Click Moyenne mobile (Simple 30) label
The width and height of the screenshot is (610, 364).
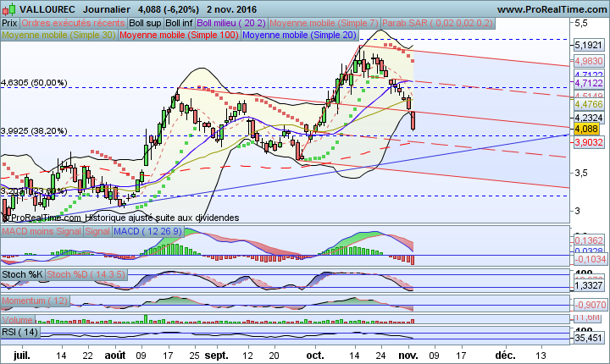(x=58, y=35)
